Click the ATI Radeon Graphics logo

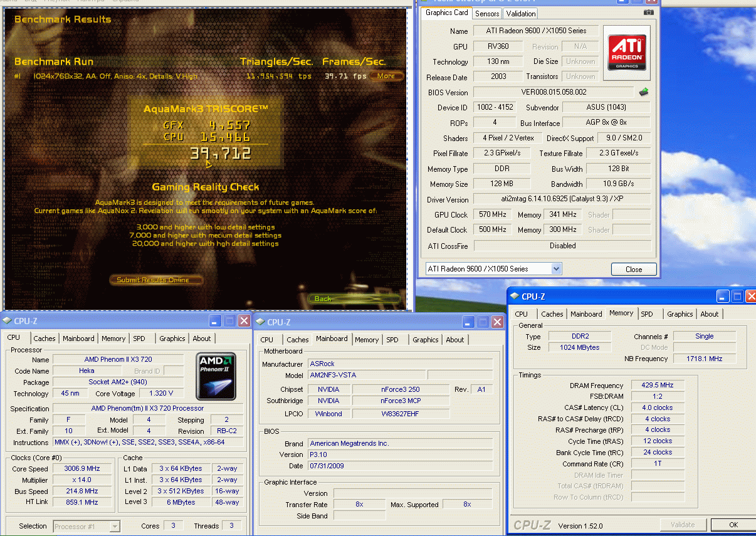(x=627, y=53)
